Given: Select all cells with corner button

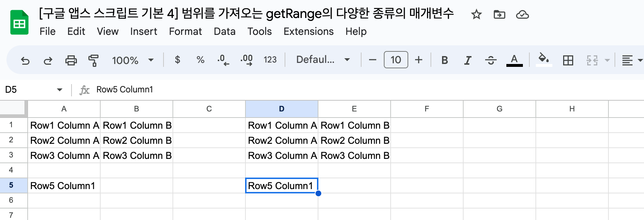Looking at the screenshot, I should (x=13, y=109).
